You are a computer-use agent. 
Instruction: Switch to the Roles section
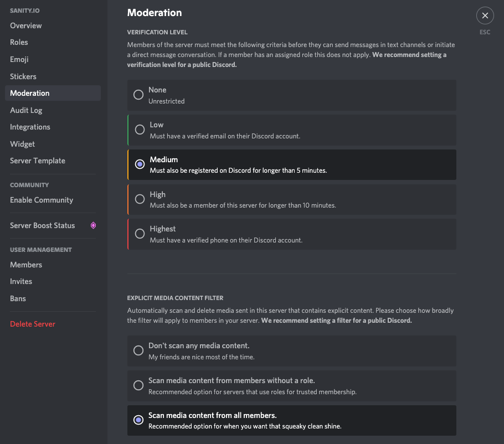(x=18, y=42)
